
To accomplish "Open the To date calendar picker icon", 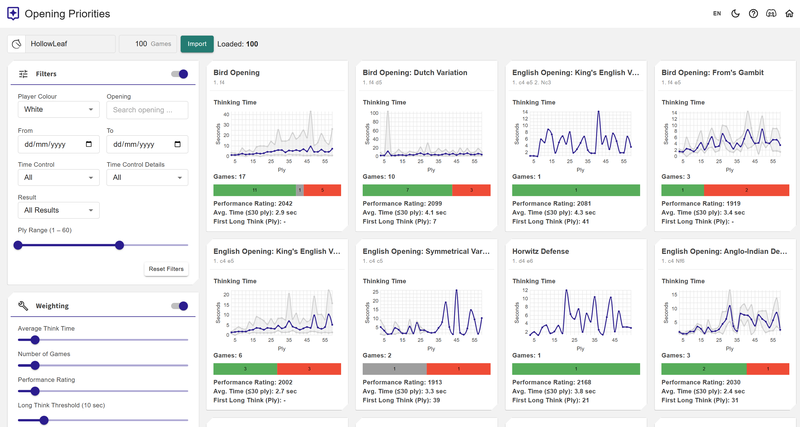I will 178,144.
